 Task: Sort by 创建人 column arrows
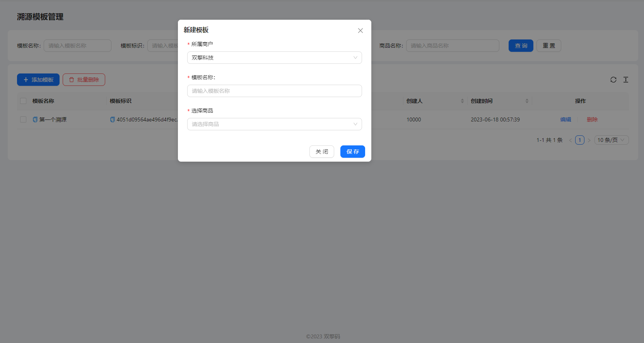click(x=462, y=101)
